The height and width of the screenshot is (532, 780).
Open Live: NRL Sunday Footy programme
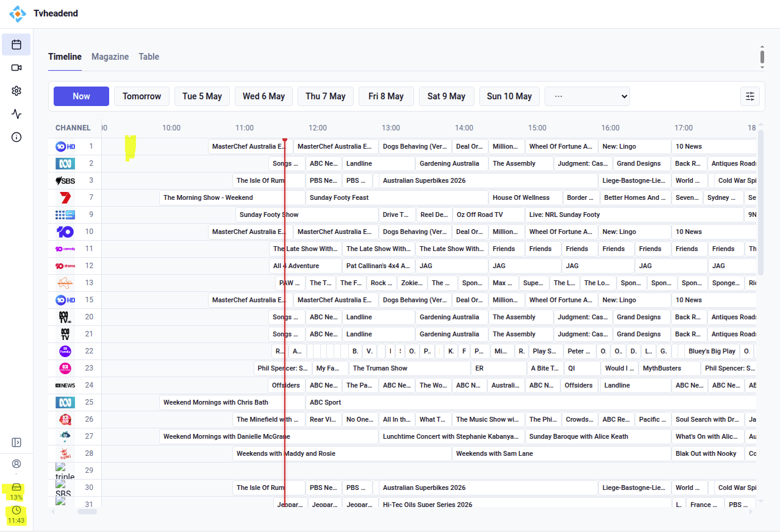click(x=635, y=215)
